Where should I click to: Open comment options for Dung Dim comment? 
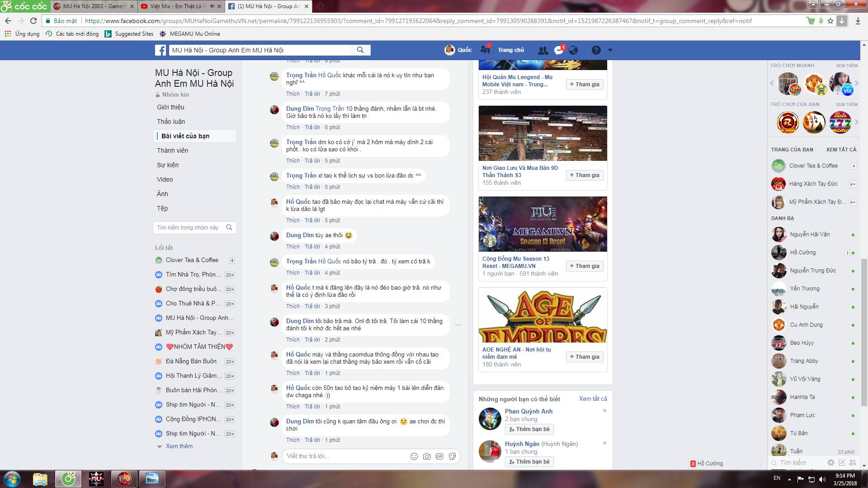pos(458,325)
